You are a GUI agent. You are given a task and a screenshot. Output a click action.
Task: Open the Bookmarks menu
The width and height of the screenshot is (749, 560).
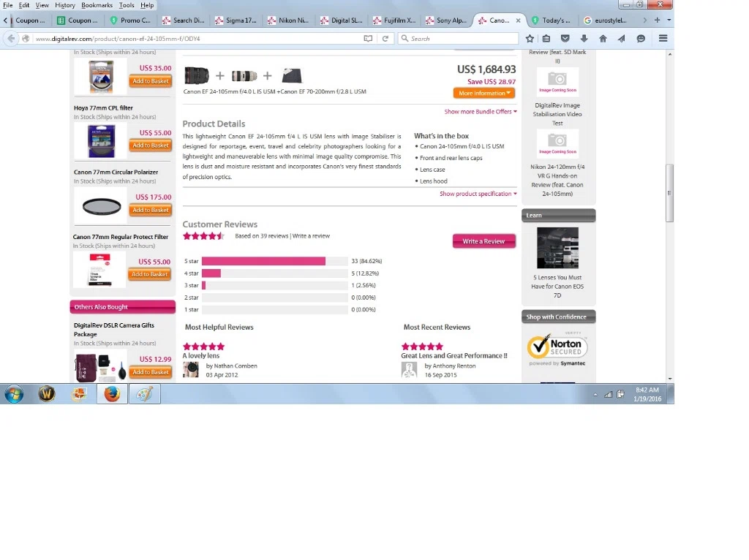pos(97,5)
